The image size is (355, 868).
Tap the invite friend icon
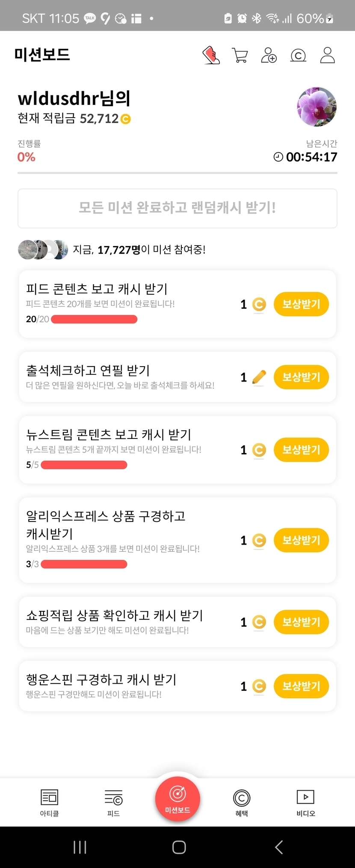tap(269, 55)
